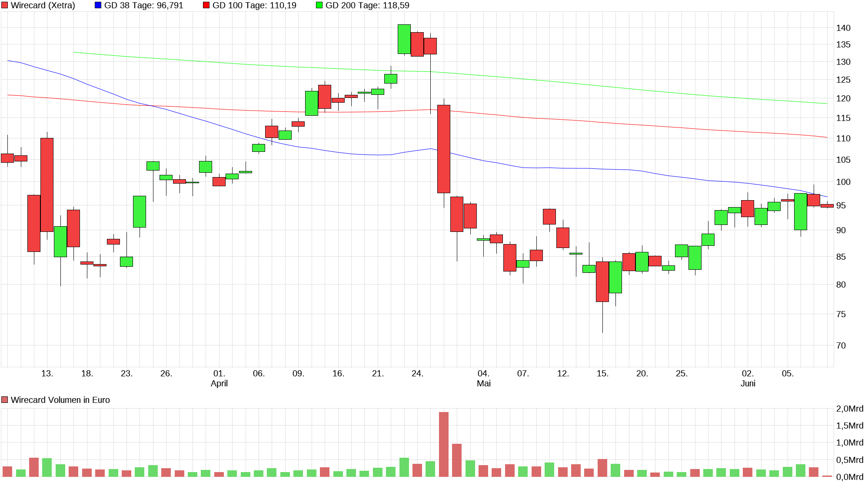Click the blue GD 38 Tage legend swatch

tap(98, 5)
